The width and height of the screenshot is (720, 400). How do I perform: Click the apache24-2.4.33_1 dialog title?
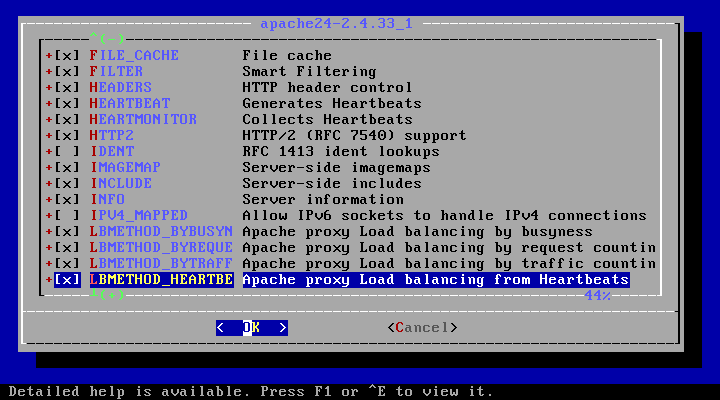pos(337,23)
